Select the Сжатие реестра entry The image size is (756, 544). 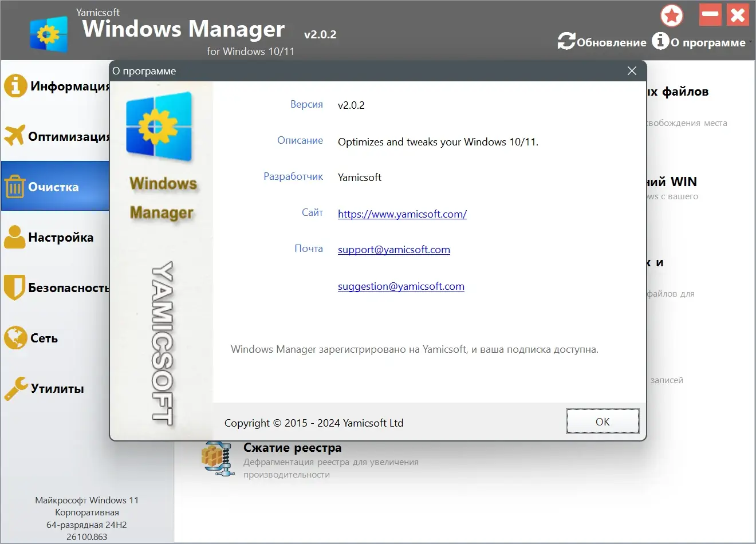pyautogui.click(x=293, y=447)
